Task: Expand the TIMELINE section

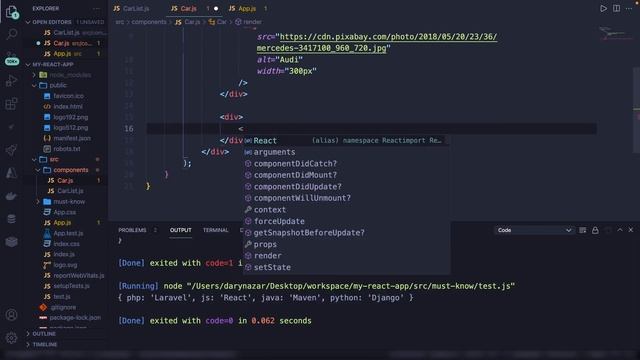Action: [x=65, y=344]
